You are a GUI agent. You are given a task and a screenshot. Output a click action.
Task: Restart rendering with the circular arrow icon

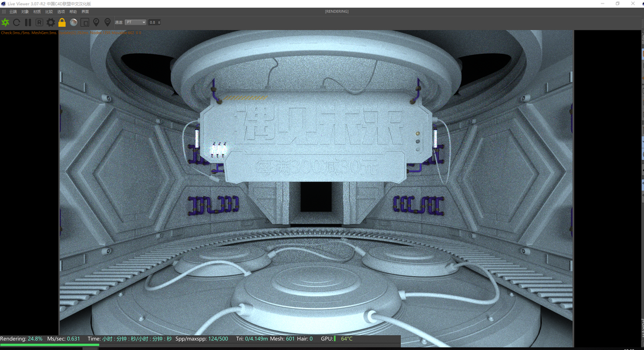[x=16, y=22]
